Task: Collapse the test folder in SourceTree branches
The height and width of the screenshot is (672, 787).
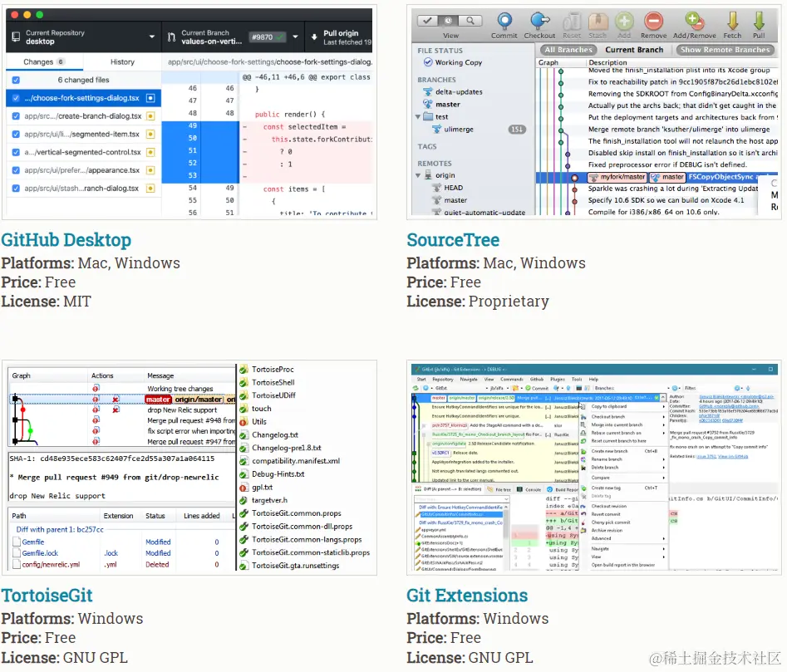Action: (417, 117)
